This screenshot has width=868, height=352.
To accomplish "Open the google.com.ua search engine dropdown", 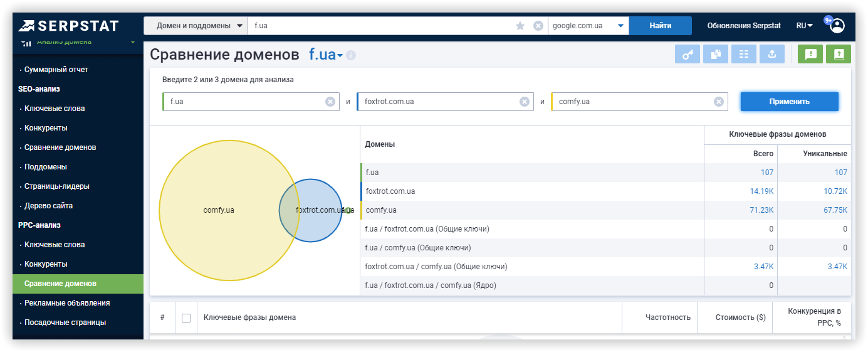I will [588, 26].
